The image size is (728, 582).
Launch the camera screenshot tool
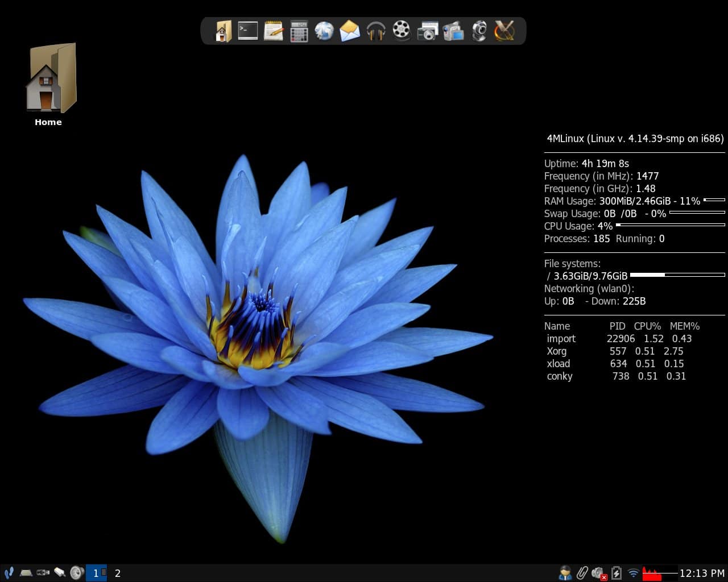[427, 31]
